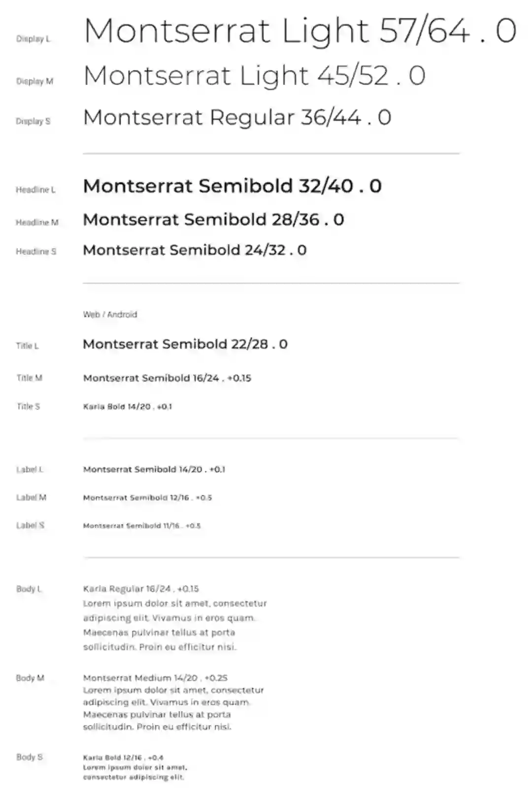This screenshot has width=532, height=796.
Task: Click the Karla Regular 16/24 body text
Action: pyautogui.click(x=141, y=589)
